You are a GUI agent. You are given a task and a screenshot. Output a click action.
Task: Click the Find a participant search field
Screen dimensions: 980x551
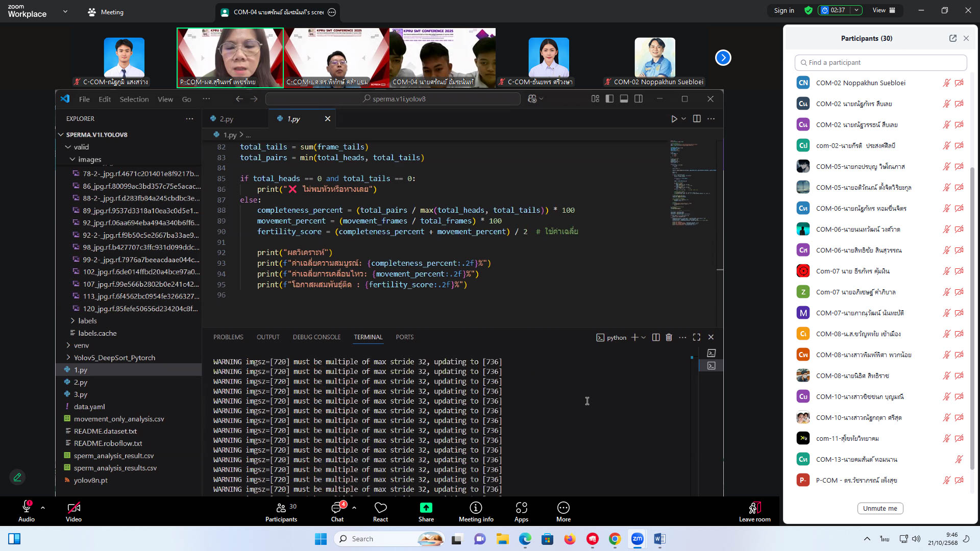coord(880,62)
